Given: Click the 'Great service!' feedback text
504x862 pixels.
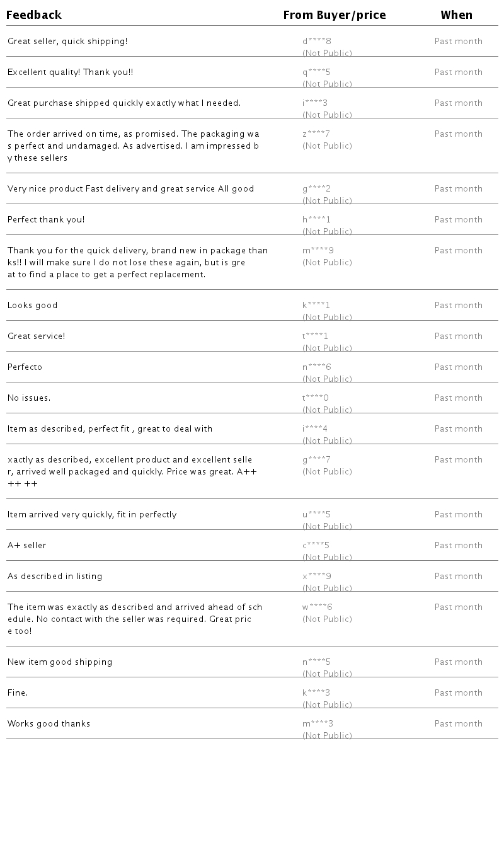Looking at the screenshot, I should pos(37,336).
